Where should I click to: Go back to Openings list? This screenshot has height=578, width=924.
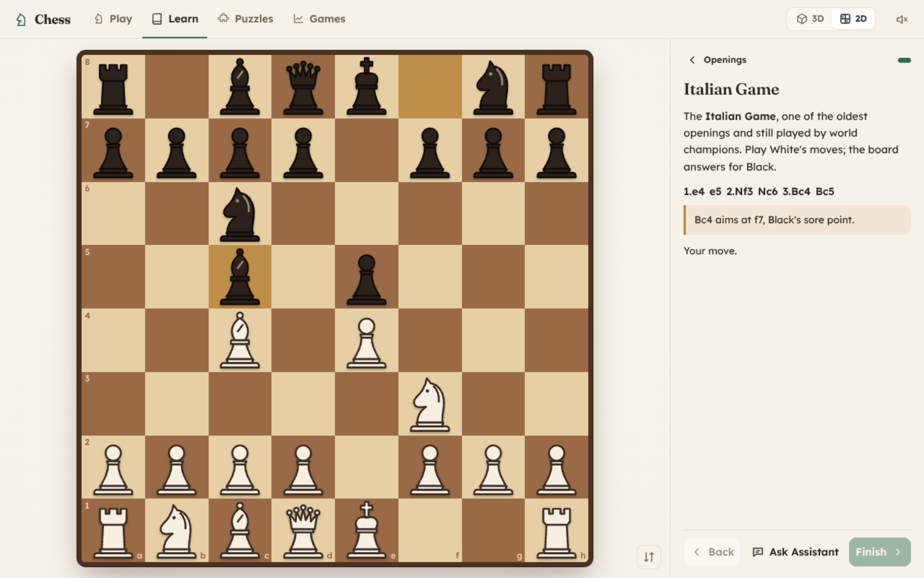pyautogui.click(x=717, y=60)
